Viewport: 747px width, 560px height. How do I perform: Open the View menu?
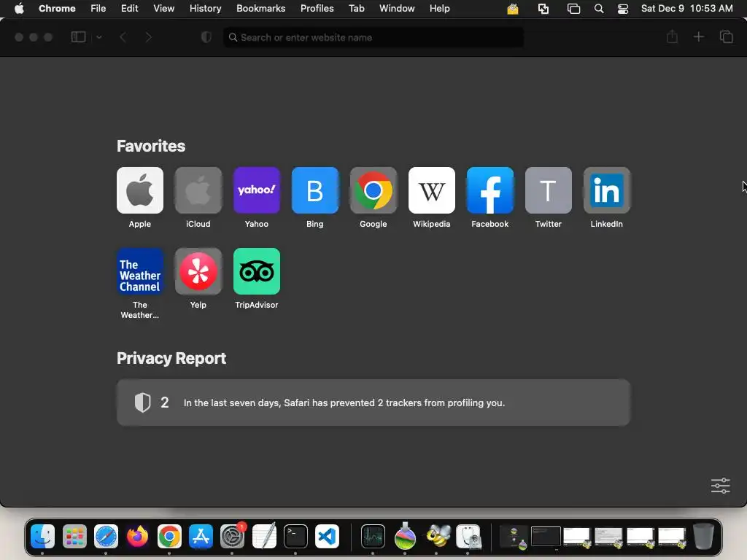(164, 9)
